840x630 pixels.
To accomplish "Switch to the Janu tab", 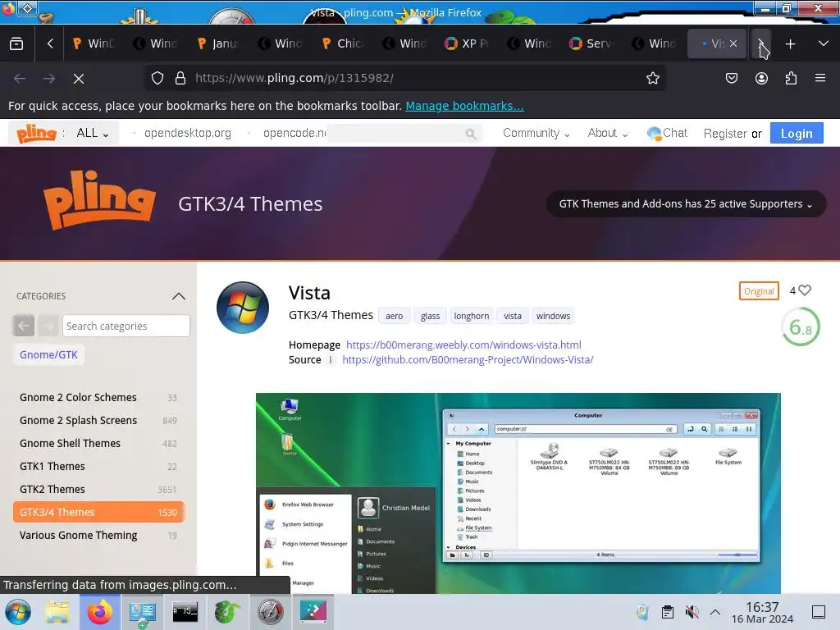I will pyautogui.click(x=219, y=43).
